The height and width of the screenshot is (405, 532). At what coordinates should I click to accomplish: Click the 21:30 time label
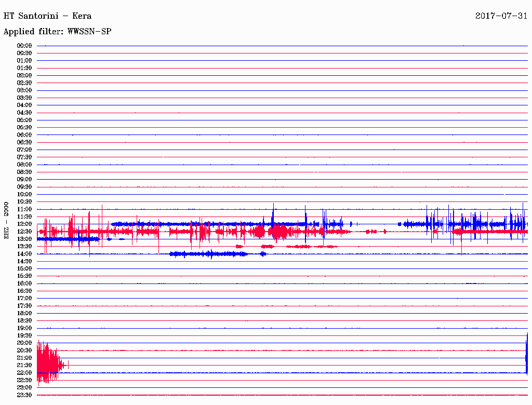tap(24, 366)
